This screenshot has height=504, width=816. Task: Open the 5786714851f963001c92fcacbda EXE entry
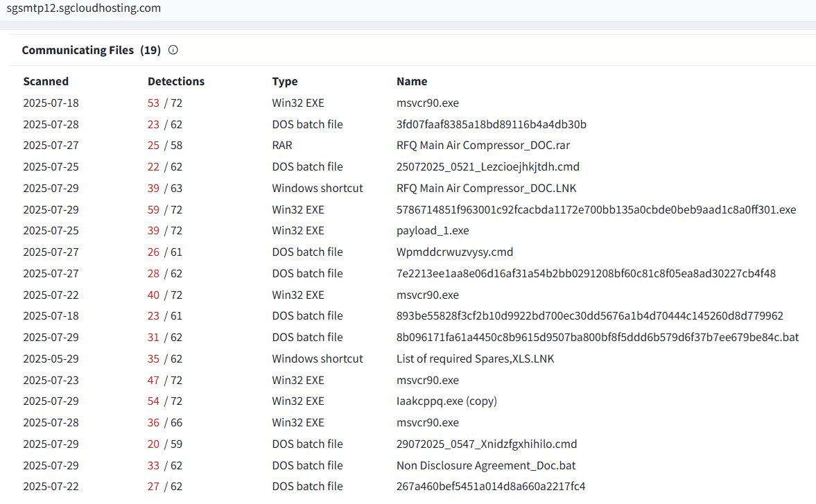(595, 209)
